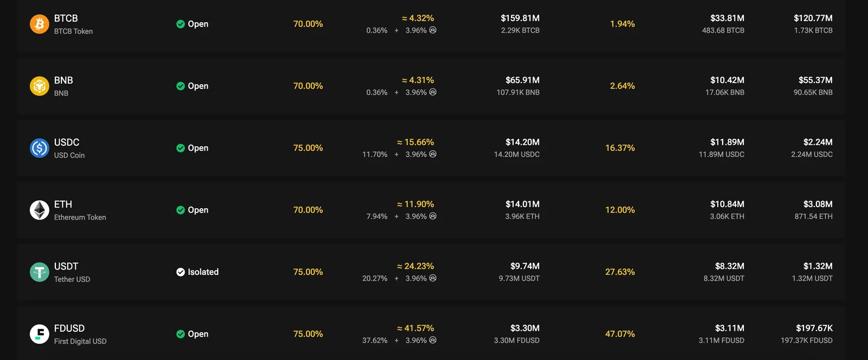
Task: Click the BTCB $159.81M total supply
Action: click(x=520, y=18)
